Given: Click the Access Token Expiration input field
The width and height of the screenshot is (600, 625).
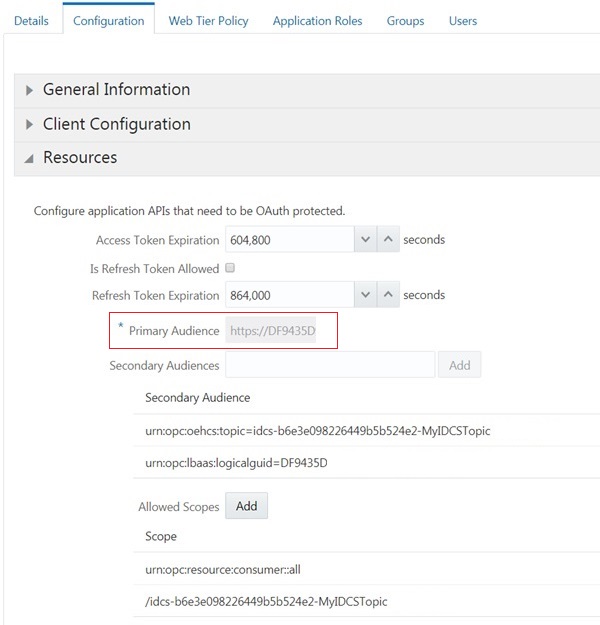Looking at the screenshot, I should pyautogui.click(x=288, y=240).
